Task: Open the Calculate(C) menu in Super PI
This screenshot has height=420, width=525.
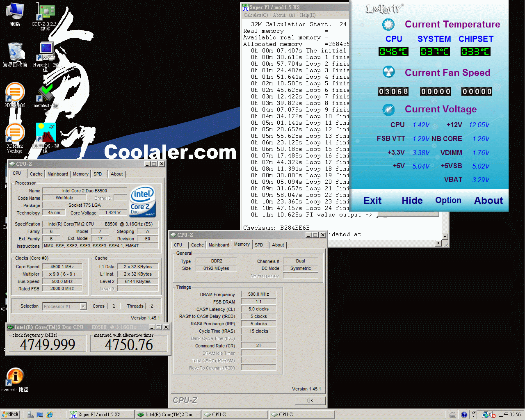Action: click(x=256, y=15)
